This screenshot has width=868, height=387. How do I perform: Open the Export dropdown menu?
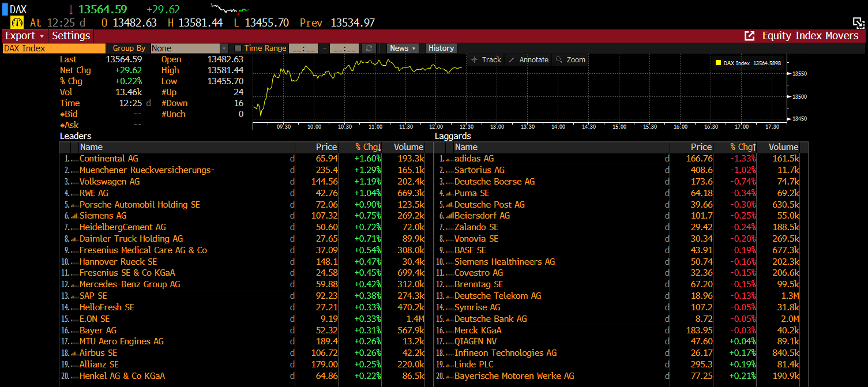click(x=24, y=36)
